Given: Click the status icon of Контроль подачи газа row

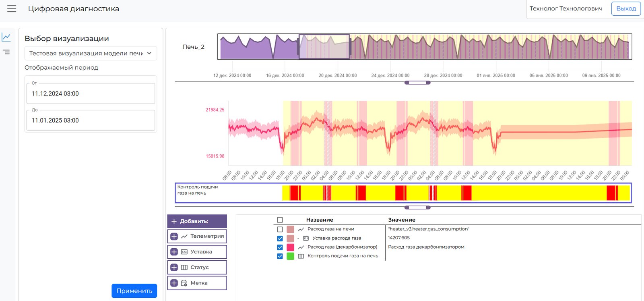Looking at the screenshot, I should [x=301, y=256].
